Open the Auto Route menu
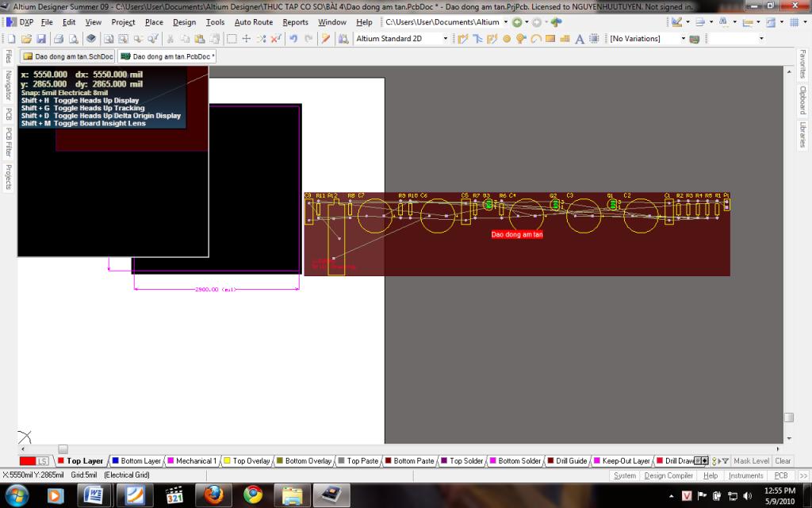 click(x=253, y=22)
